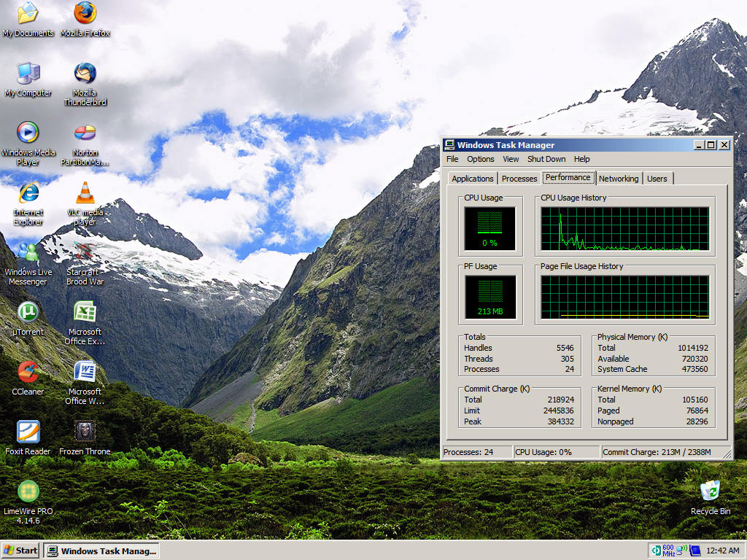This screenshot has height=560, width=747.
Task: Open the Shut Down menu
Action: pos(546,159)
